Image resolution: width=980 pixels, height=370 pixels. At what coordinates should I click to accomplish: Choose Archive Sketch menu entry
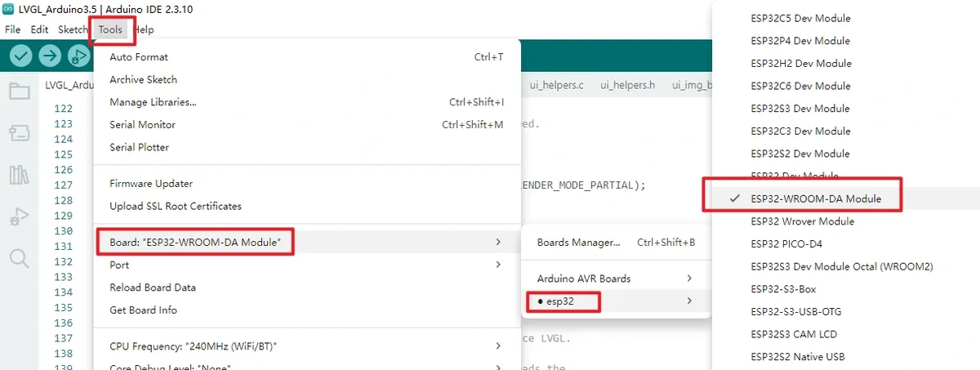coord(307,79)
